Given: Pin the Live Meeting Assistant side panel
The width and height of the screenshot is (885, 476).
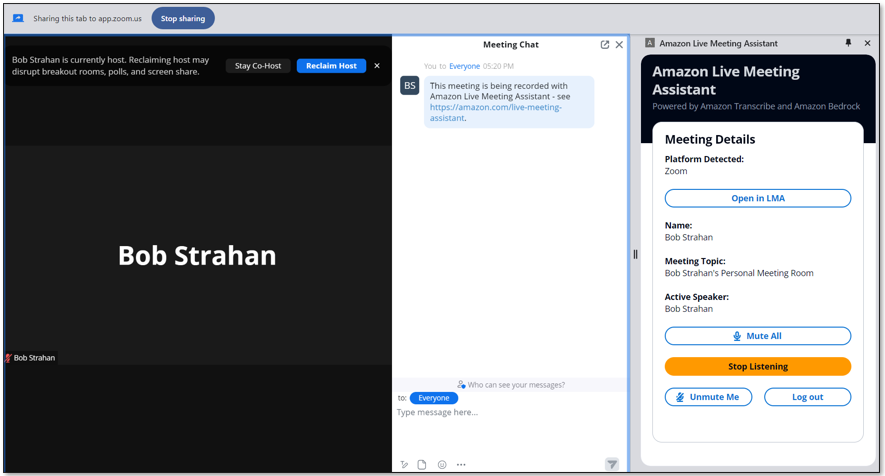Looking at the screenshot, I should 848,43.
